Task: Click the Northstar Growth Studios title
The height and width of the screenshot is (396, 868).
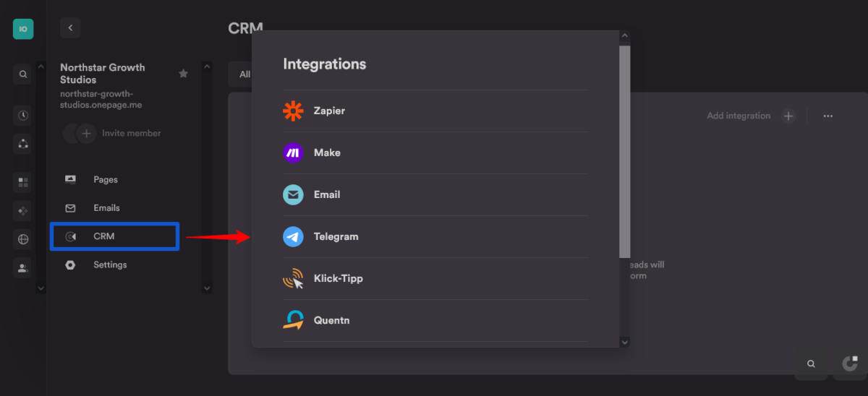Action: 102,73
